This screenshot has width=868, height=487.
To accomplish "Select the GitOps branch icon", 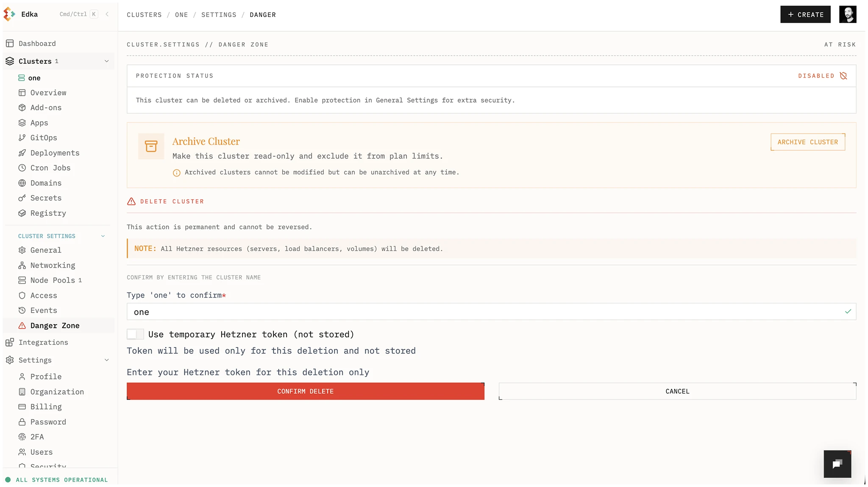I will coord(22,137).
